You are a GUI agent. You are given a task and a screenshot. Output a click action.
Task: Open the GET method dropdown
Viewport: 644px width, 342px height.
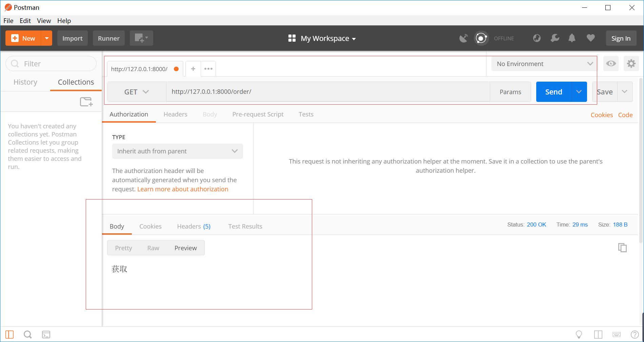pos(137,92)
